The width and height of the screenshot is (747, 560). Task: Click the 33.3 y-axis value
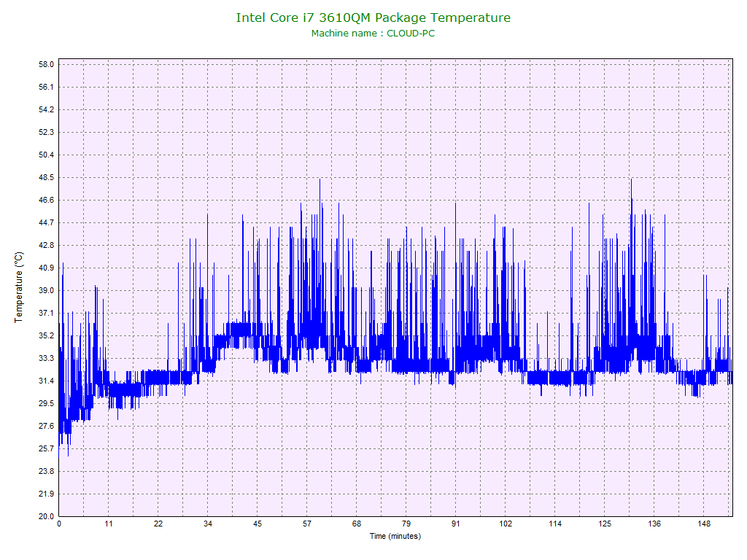pyautogui.click(x=46, y=359)
